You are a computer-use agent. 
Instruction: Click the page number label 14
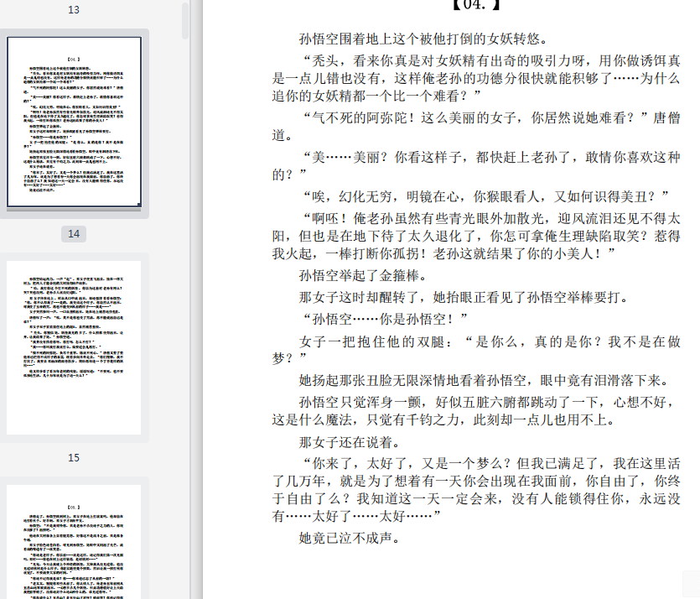(x=74, y=233)
